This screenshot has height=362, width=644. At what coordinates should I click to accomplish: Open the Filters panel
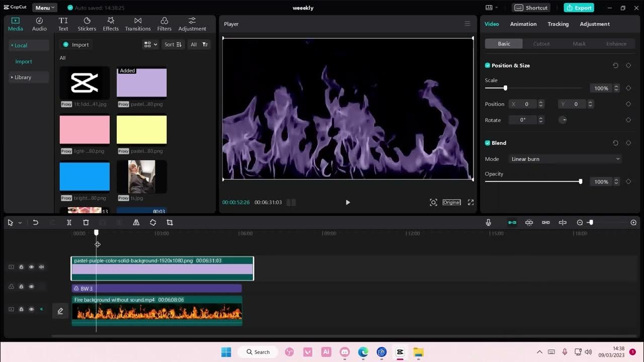pos(164,24)
